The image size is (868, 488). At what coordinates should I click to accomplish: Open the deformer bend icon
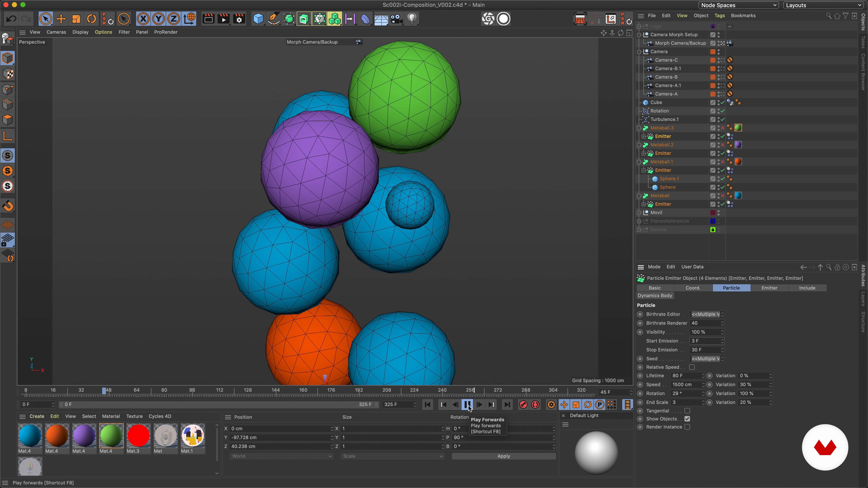pos(366,19)
